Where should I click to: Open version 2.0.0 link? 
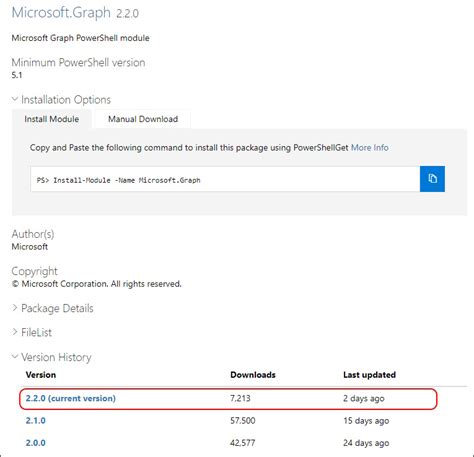pyautogui.click(x=35, y=443)
